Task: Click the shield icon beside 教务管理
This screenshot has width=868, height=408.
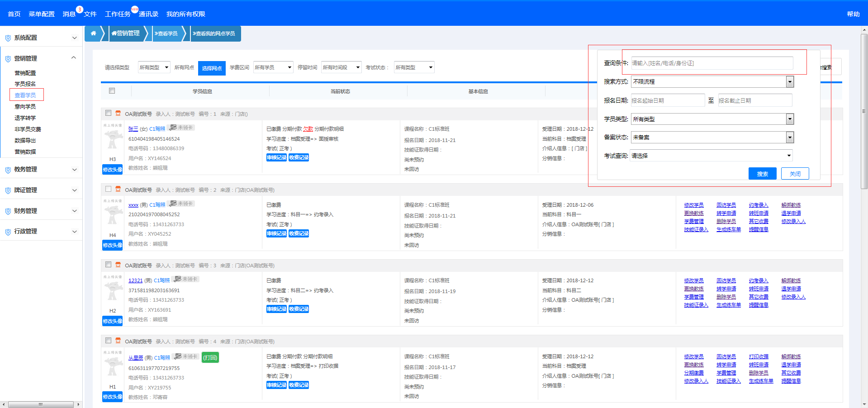Action: tap(8, 170)
